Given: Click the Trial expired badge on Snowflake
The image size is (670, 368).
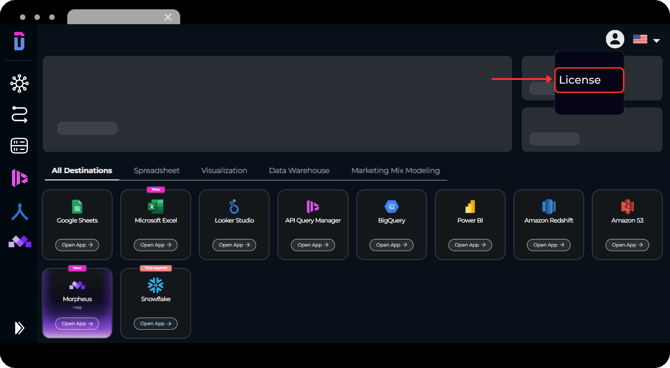Looking at the screenshot, I should [x=156, y=268].
